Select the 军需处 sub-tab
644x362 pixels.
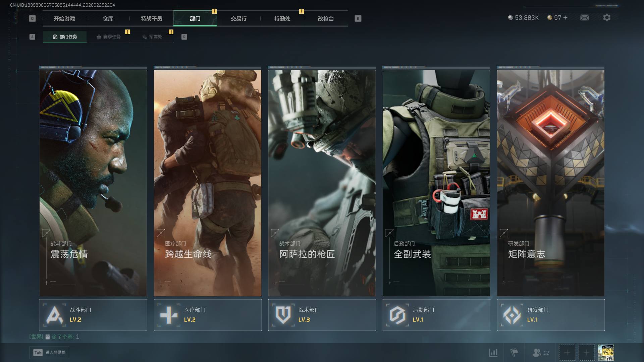click(x=152, y=37)
